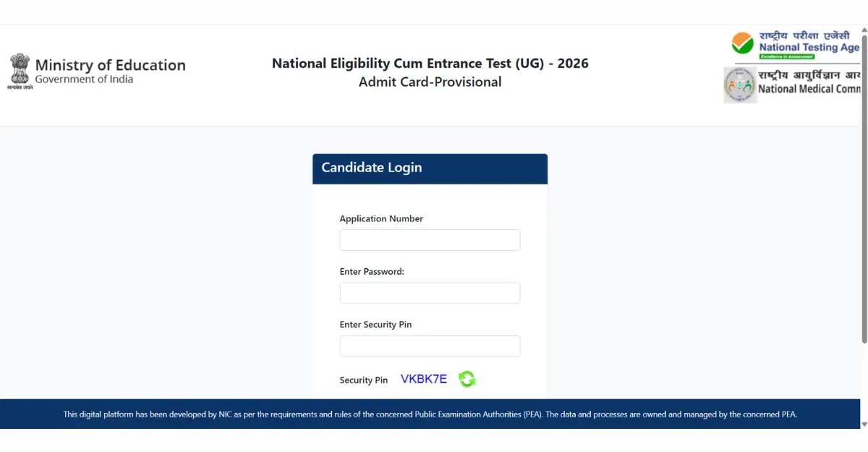The height and width of the screenshot is (452, 868).
Task: Click the National Medical Commission round logo
Action: [740, 85]
